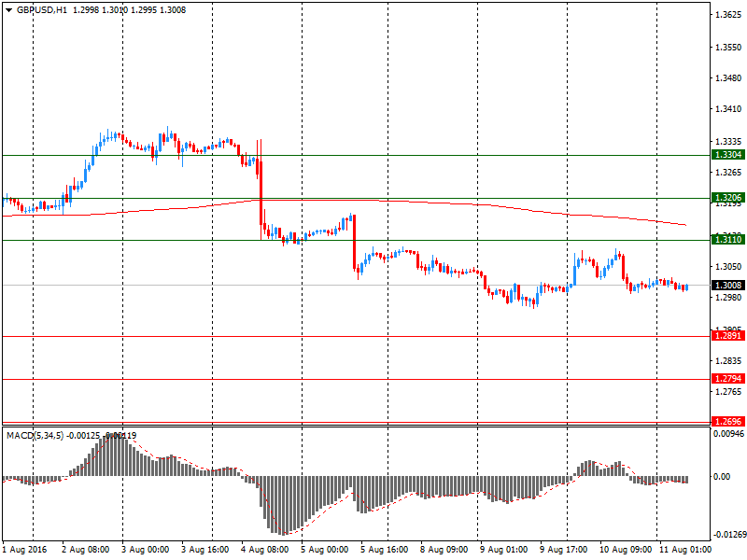Viewport: 747px width, 560px height.
Task: Click the 1.3410 price scale value
Action: [x=728, y=109]
